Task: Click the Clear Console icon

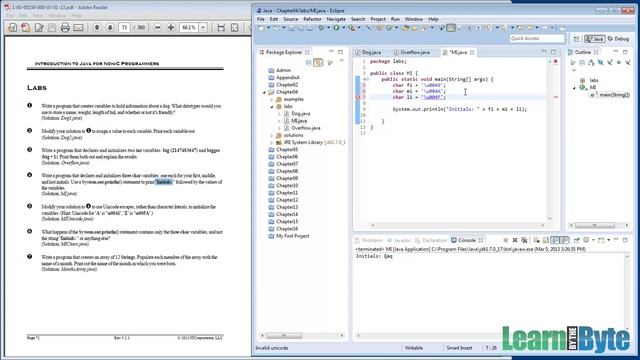Action: tap(536, 240)
